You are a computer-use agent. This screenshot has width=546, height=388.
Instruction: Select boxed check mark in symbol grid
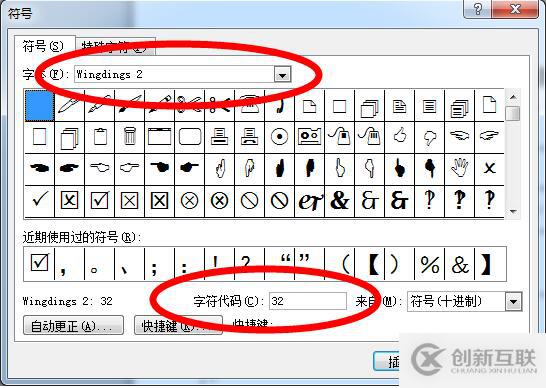click(x=100, y=201)
